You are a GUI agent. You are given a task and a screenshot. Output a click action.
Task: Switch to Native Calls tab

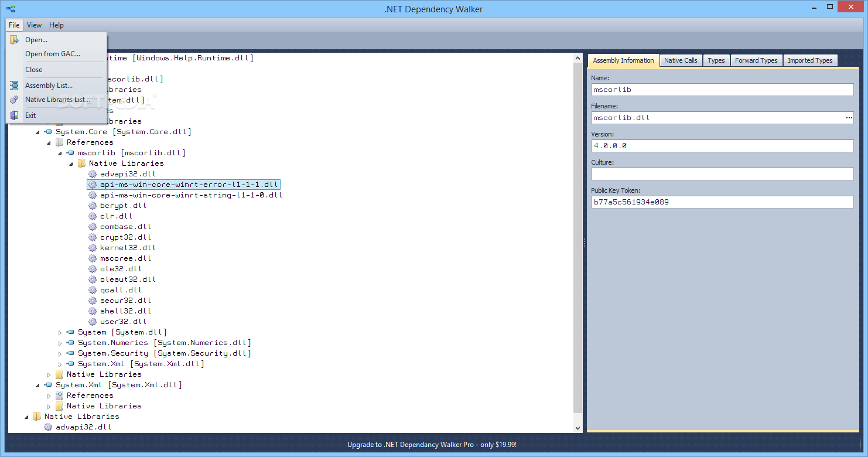click(x=681, y=60)
